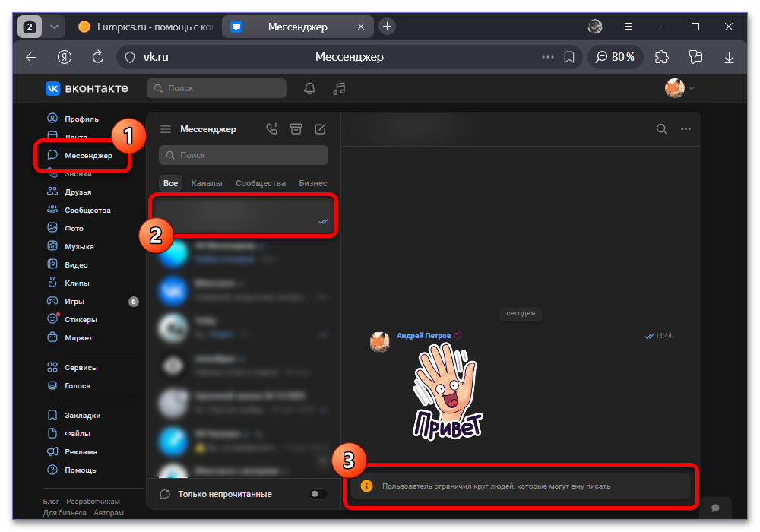Focus the top VK Поиск field
This screenshot has width=760, height=532.
pos(217,88)
